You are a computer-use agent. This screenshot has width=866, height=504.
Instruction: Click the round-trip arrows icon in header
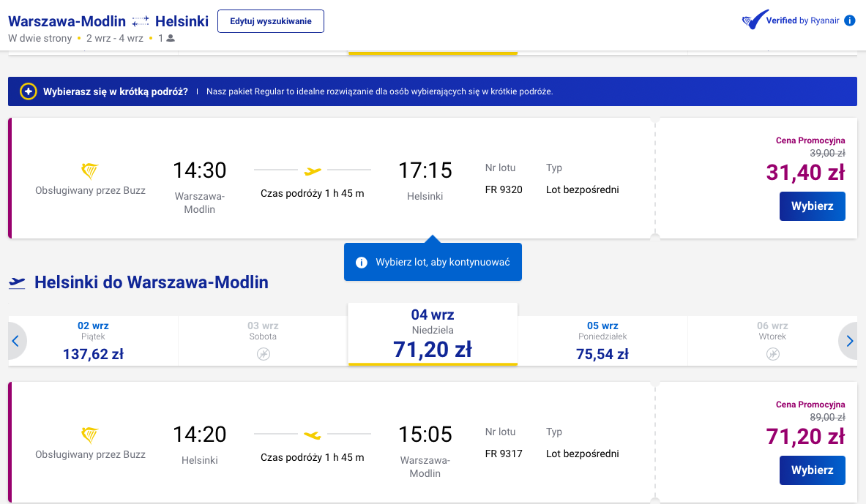pos(141,21)
